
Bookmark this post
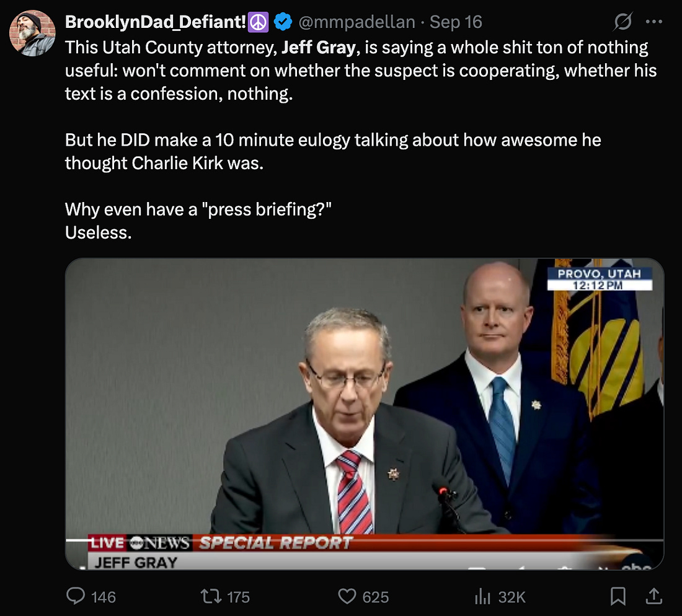[618, 596]
